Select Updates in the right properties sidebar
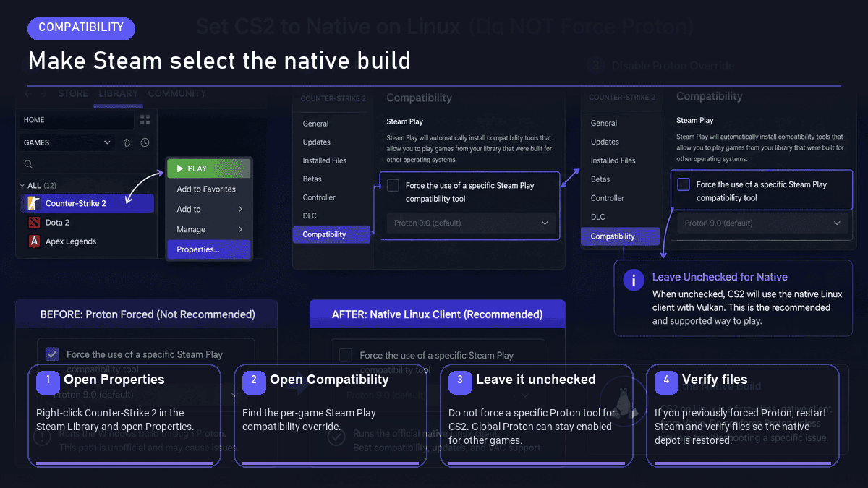 [x=605, y=142]
